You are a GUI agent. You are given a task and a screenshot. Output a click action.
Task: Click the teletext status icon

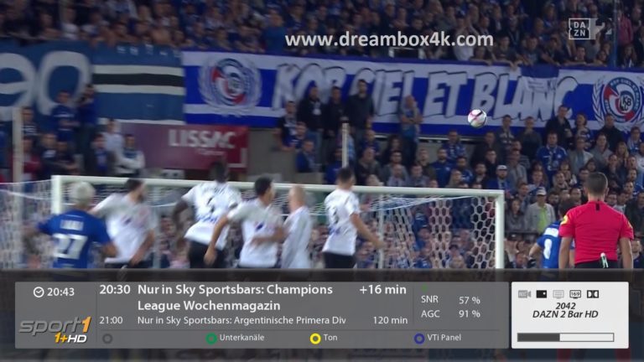coord(558,294)
